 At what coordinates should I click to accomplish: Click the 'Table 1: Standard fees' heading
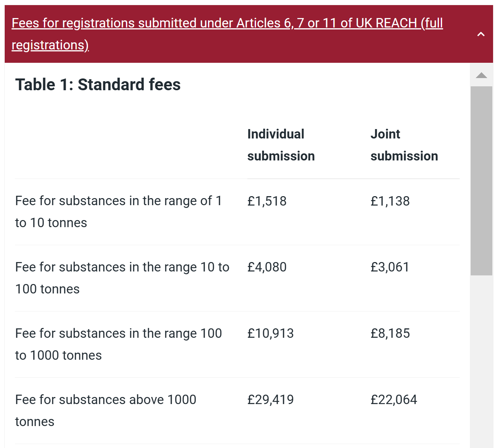tap(98, 85)
